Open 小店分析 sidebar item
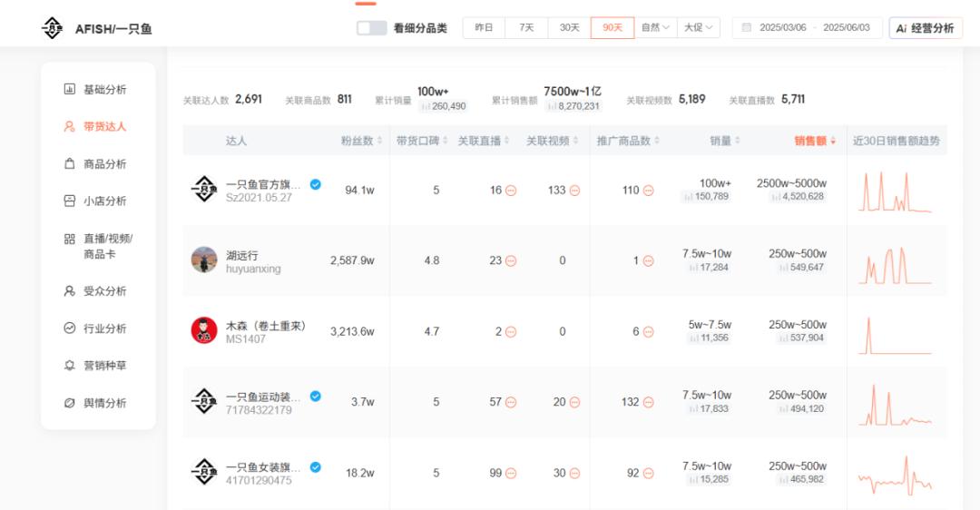 95,201
